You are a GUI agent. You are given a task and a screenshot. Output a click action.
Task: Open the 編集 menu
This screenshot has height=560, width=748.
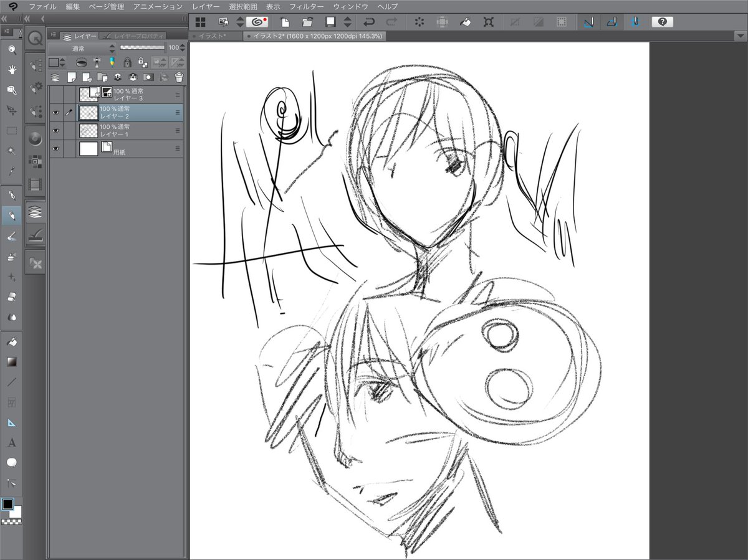point(72,6)
